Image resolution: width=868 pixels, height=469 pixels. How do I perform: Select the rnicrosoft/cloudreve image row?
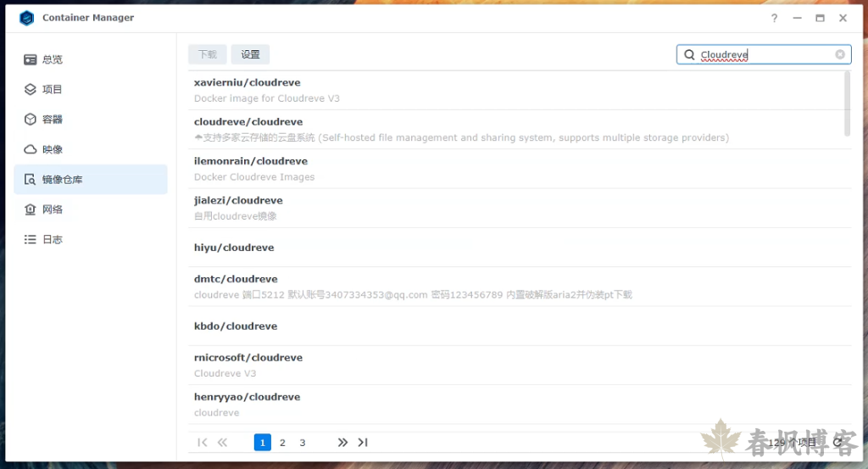[x=520, y=366]
